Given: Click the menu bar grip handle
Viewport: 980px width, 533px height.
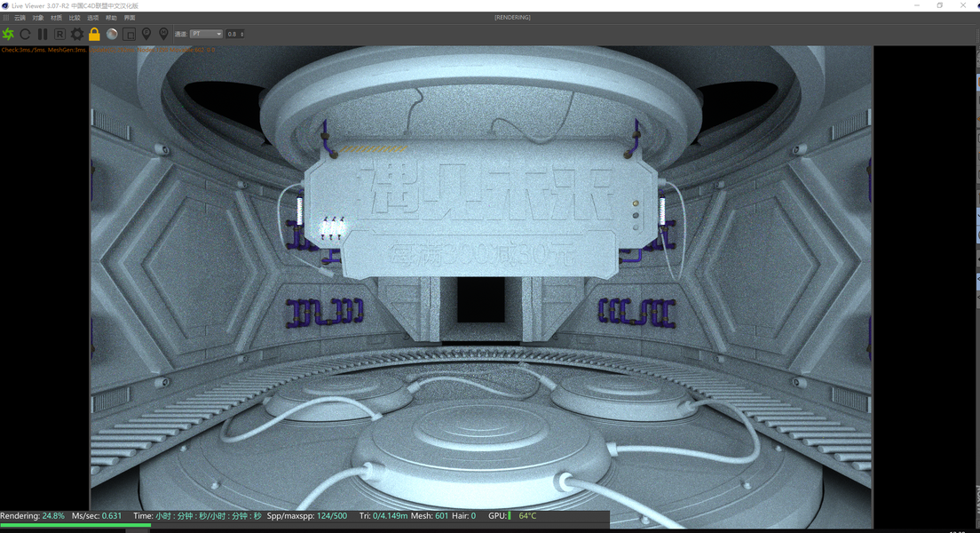Looking at the screenshot, I should [x=6, y=18].
